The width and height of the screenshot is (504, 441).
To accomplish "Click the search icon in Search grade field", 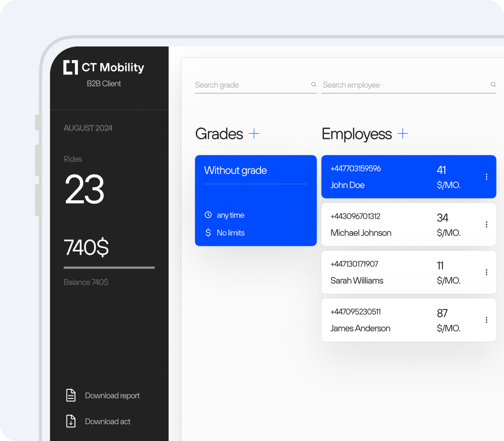I will click(x=314, y=85).
